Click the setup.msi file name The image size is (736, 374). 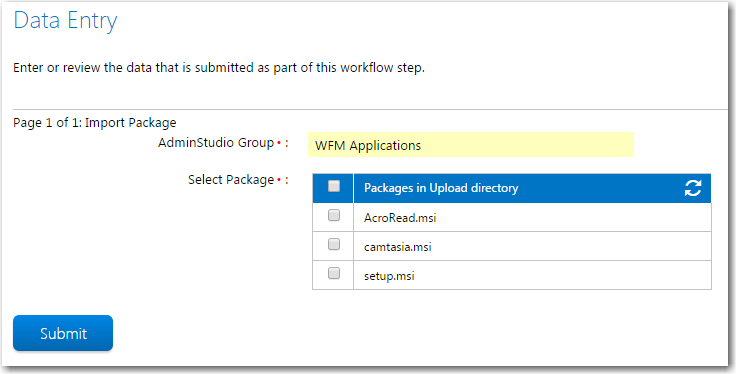coord(389,276)
